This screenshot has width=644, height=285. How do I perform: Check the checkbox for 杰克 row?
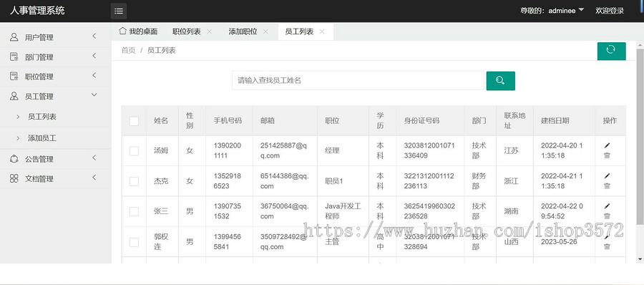(x=134, y=181)
